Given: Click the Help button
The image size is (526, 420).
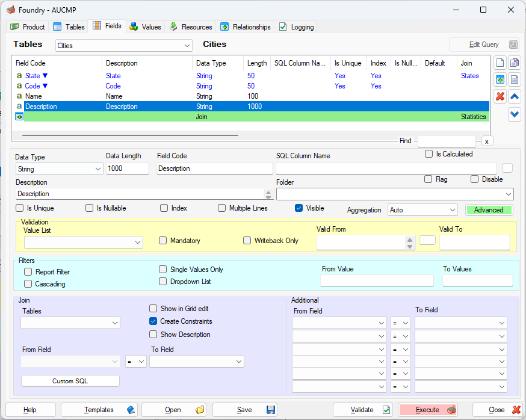Looking at the screenshot, I should tap(31, 410).
